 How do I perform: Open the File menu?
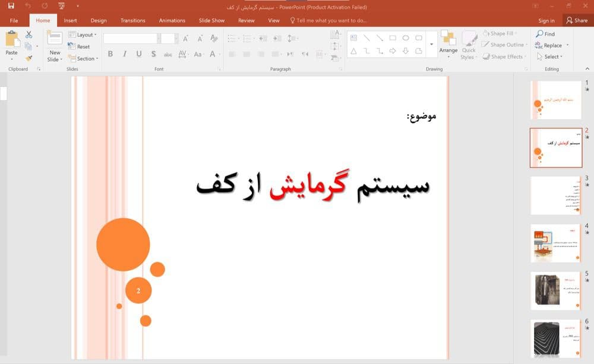[x=14, y=20]
